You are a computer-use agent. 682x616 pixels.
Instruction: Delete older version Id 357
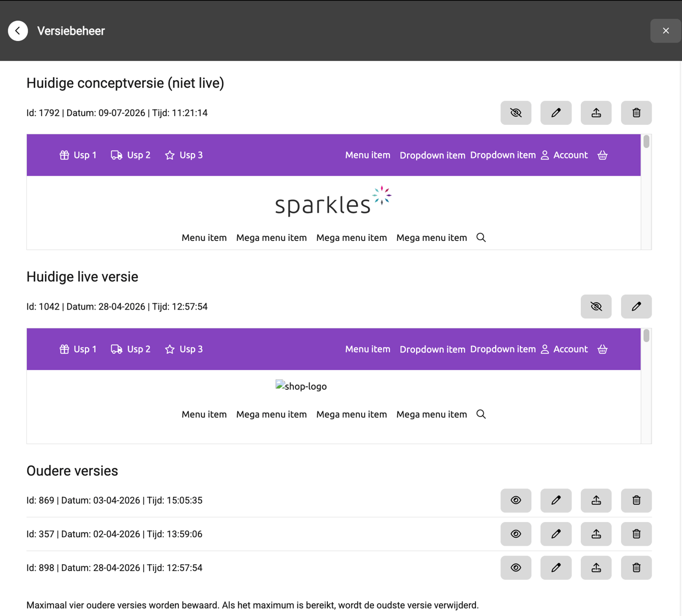click(x=636, y=534)
